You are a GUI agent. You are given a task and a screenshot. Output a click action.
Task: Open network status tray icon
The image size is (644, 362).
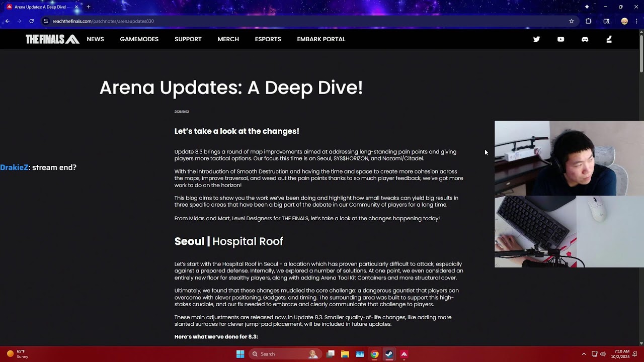click(x=594, y=354)
